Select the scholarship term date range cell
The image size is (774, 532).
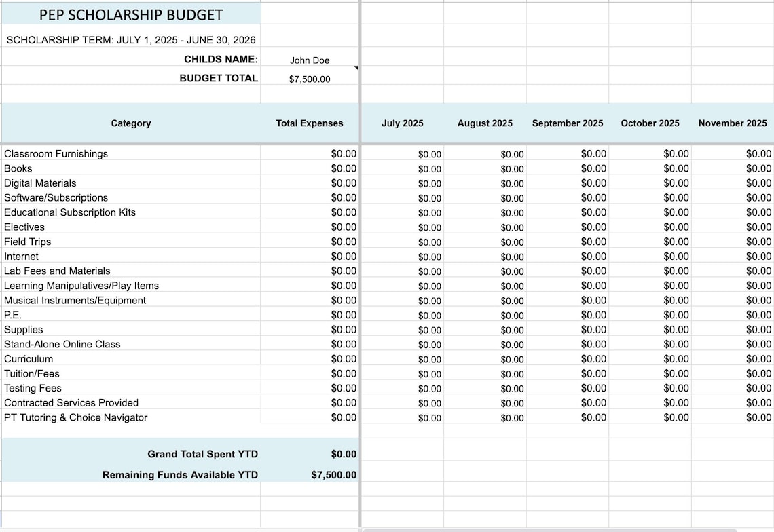131,40
